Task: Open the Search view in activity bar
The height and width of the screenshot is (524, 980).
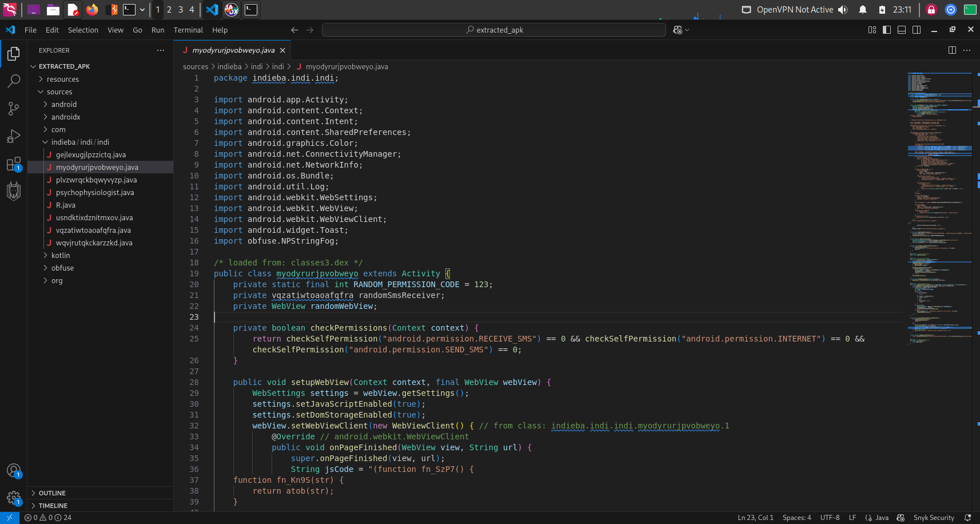Action: pos(14,81)
